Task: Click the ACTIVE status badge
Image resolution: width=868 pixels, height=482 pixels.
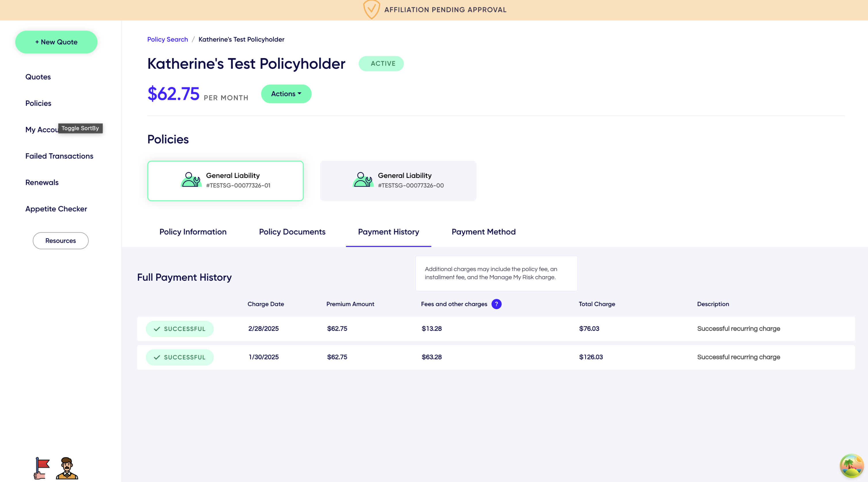Action: [x=381, y=63]
